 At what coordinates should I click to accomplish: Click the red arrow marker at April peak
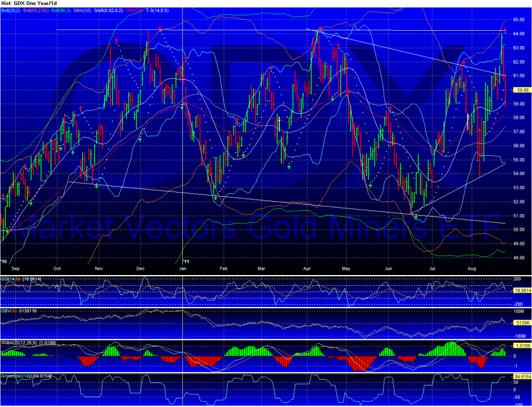tap(321, 28)
